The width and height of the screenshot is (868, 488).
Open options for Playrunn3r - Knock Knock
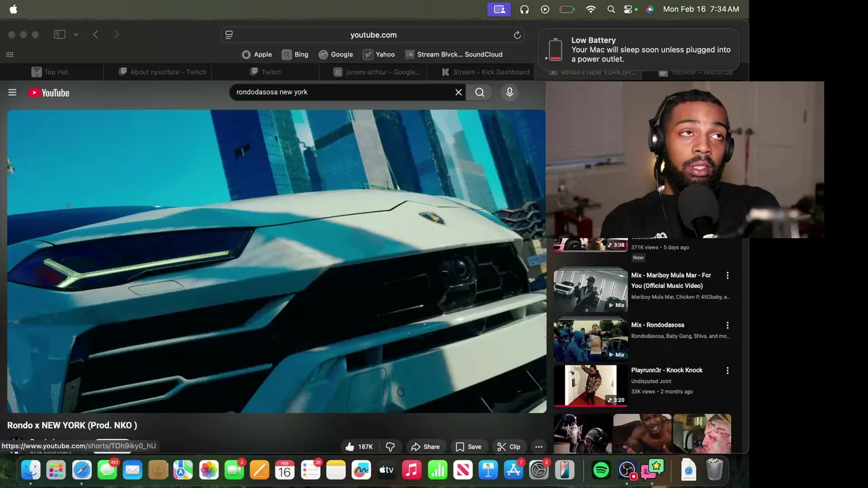pyautogui.click(x=728, y=370)
